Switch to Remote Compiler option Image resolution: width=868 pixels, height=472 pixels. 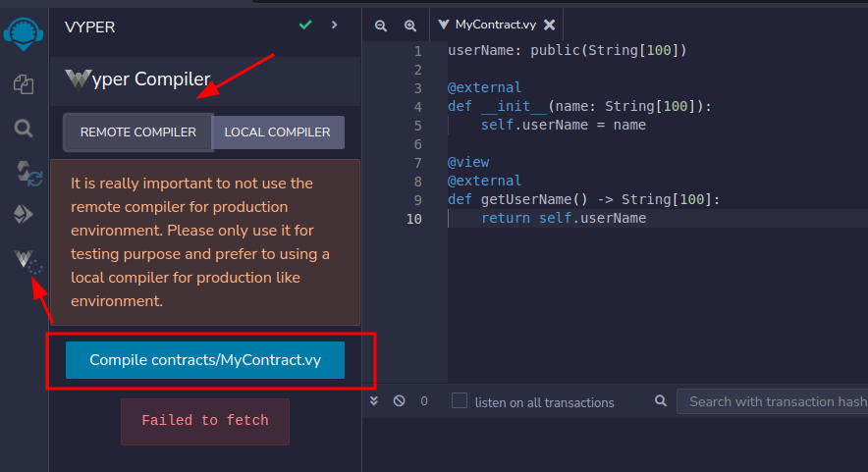[x=137, y=132]
